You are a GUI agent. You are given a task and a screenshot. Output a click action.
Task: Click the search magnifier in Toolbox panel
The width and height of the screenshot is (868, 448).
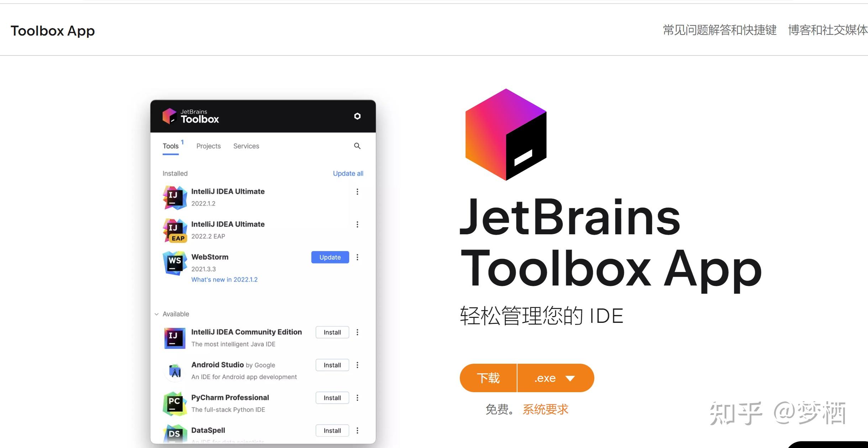click(x=357, y=146)
